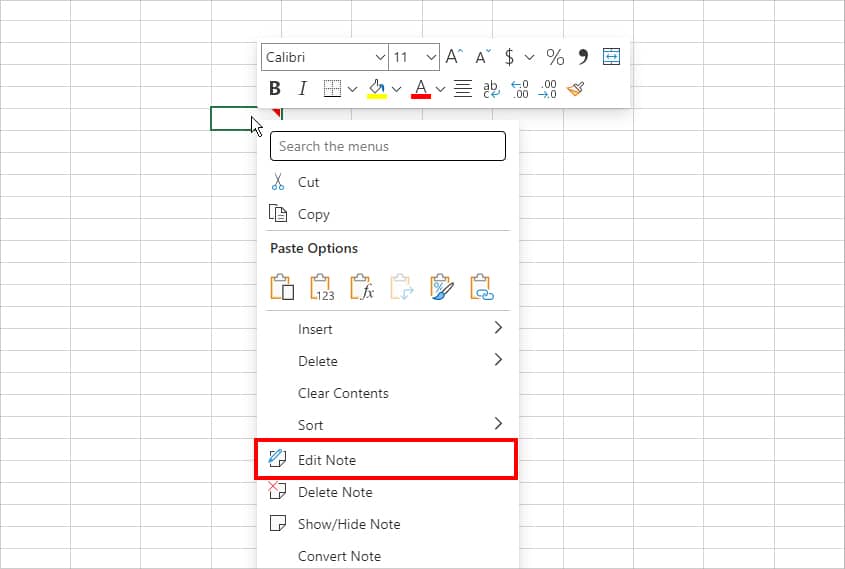
Task: Choose Copy from the context menu
Action: [388, 214]
